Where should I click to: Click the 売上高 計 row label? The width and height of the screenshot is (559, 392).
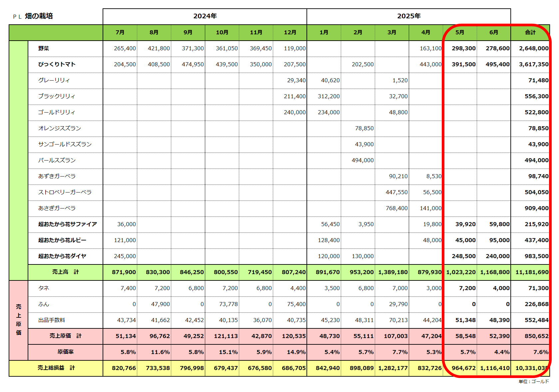[65, 272]
